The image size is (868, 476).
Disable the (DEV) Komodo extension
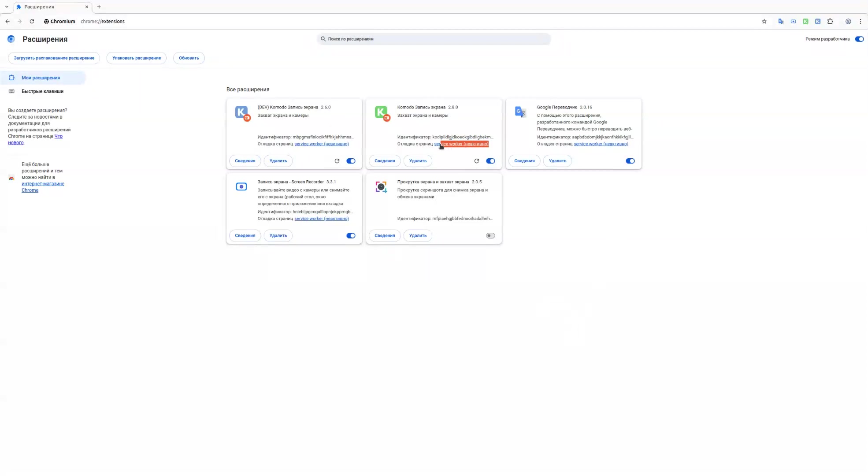point(351,161)
